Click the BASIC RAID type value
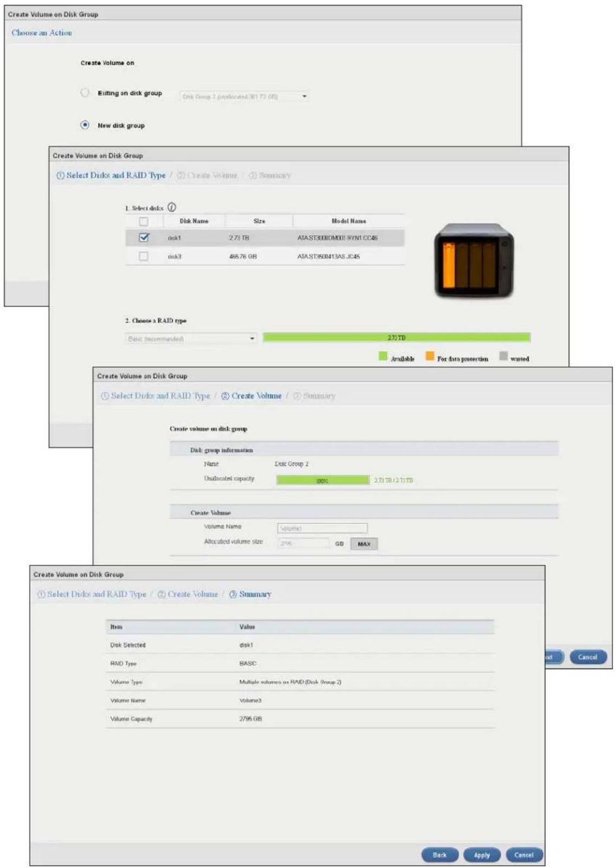616x868 pixels. (x=248, y=664)
